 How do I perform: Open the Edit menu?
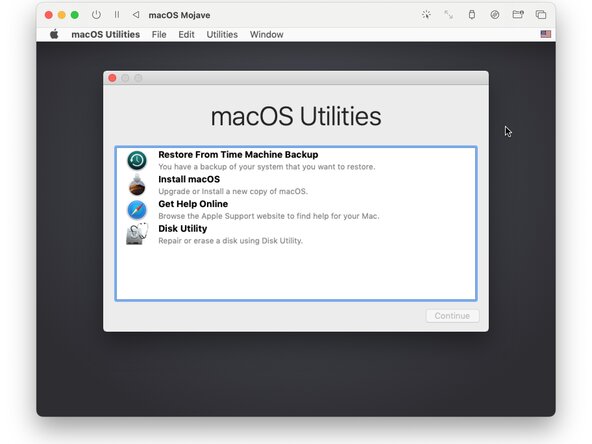(x=186, y=34)
